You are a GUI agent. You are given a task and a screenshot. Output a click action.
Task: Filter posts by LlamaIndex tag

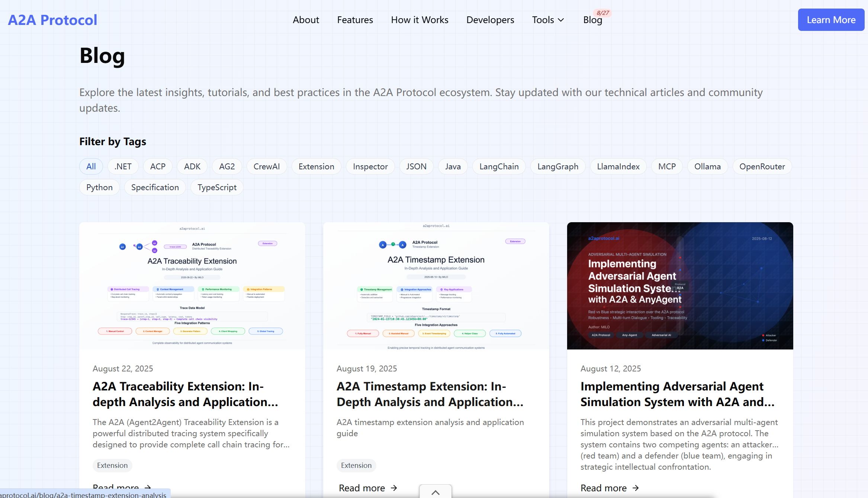pos(618,166)
